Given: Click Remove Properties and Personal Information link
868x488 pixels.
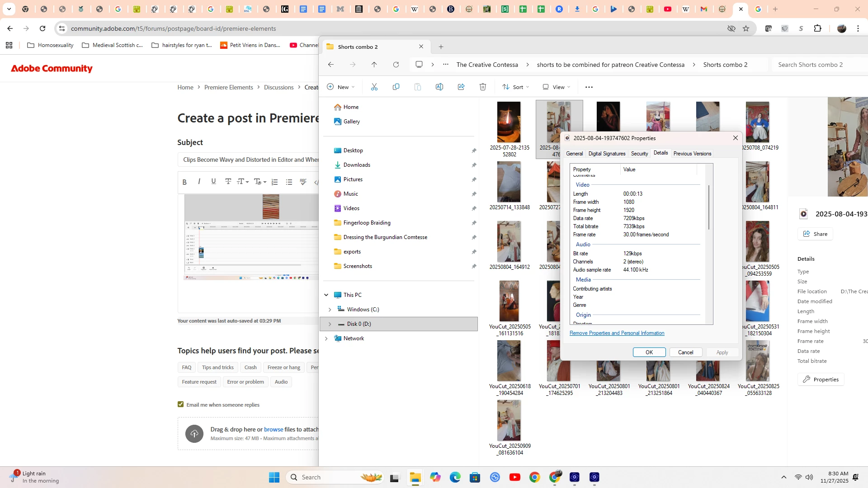Looking at the screenshot, I should [x=617, y=333].
